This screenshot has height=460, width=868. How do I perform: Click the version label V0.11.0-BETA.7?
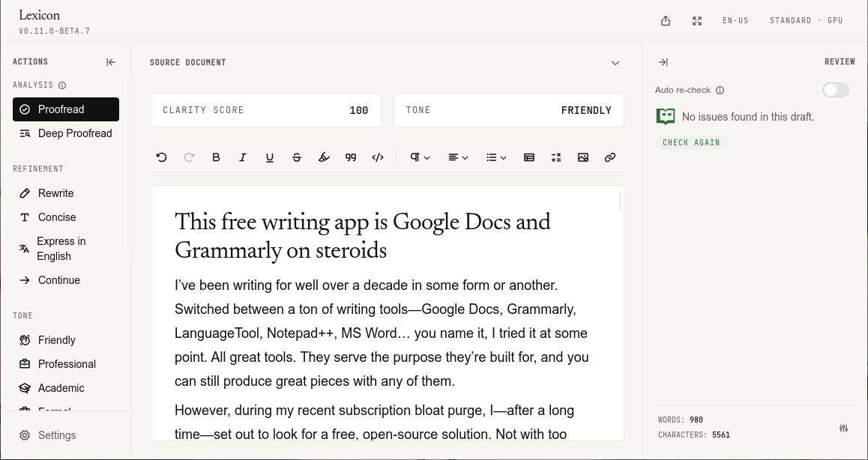pos(54,31)
